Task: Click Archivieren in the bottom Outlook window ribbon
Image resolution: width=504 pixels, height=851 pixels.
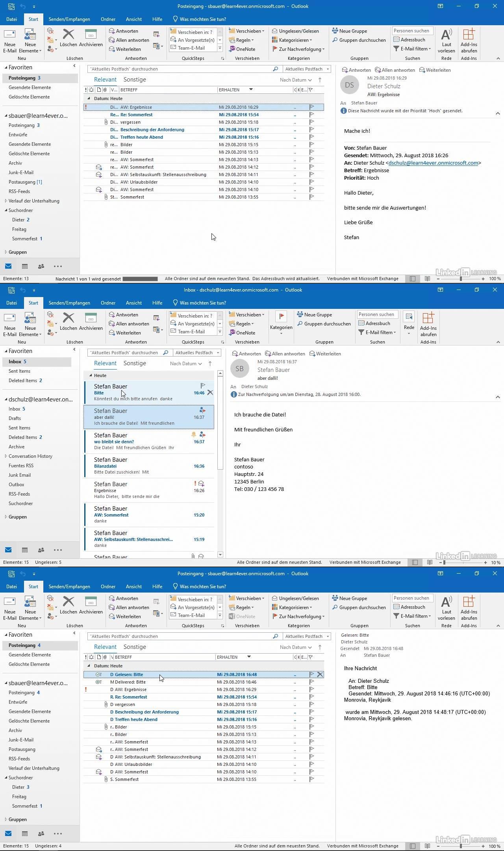Action: click(91, 605)
